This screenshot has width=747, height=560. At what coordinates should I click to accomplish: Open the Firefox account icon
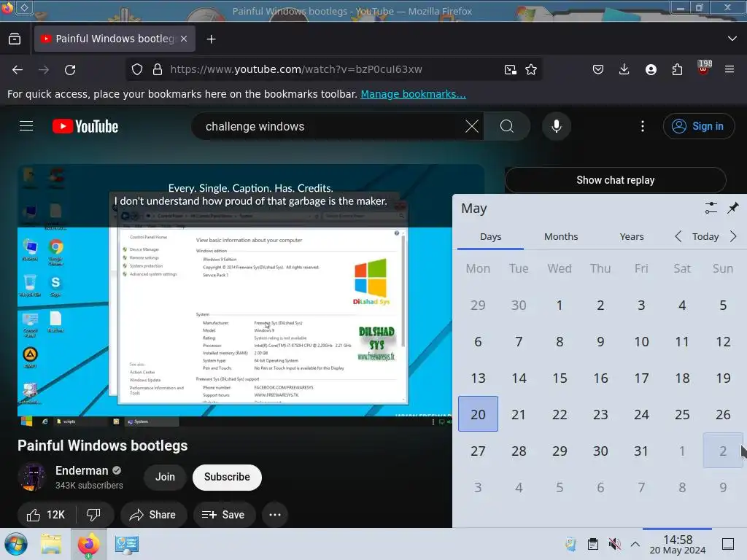coord(651,69)
